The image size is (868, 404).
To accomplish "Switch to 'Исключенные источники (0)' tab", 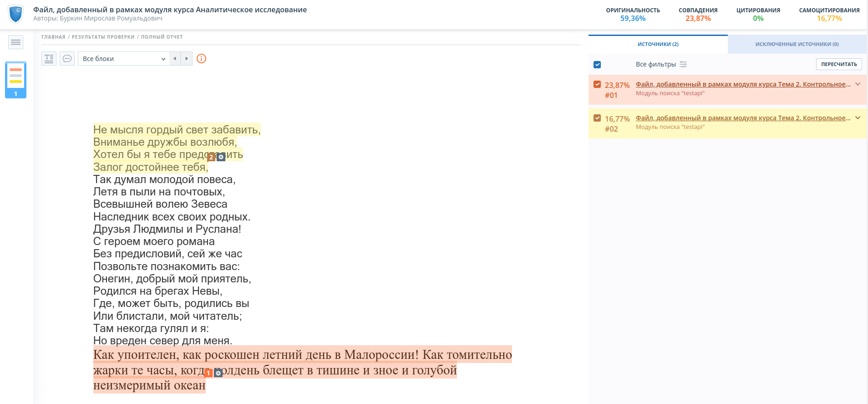I will (797, 44).
